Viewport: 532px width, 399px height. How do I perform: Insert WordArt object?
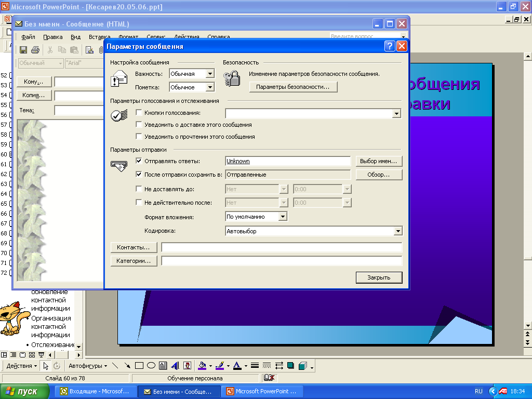tap(175, 365)
